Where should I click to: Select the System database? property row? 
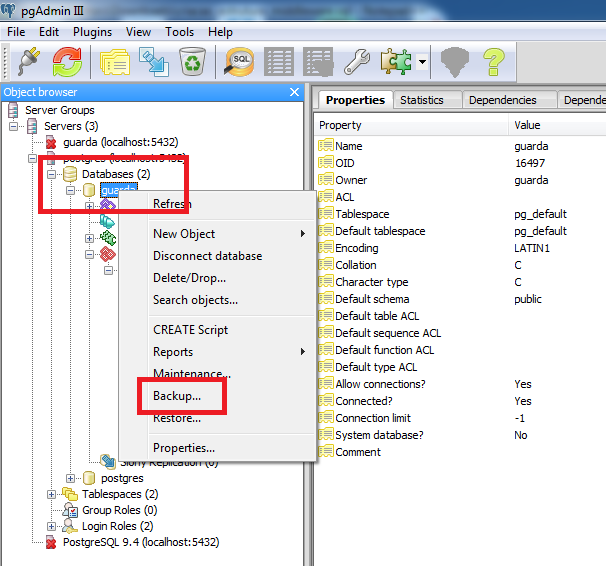pos(461,435)
